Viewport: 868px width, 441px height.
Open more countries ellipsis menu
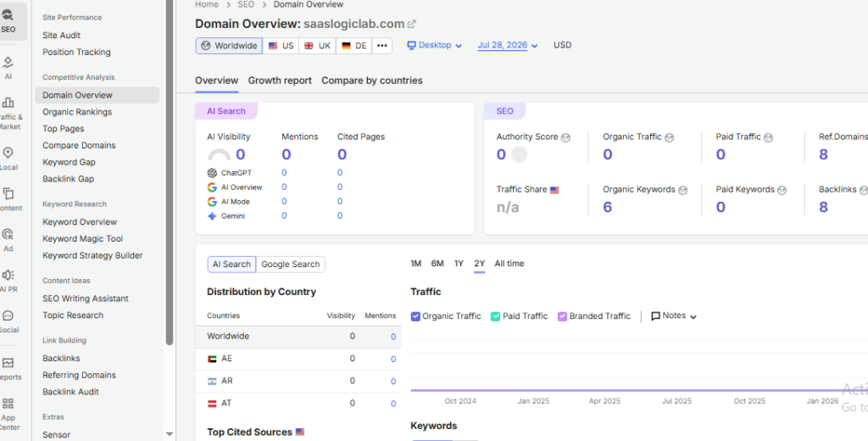pos(382,46)
